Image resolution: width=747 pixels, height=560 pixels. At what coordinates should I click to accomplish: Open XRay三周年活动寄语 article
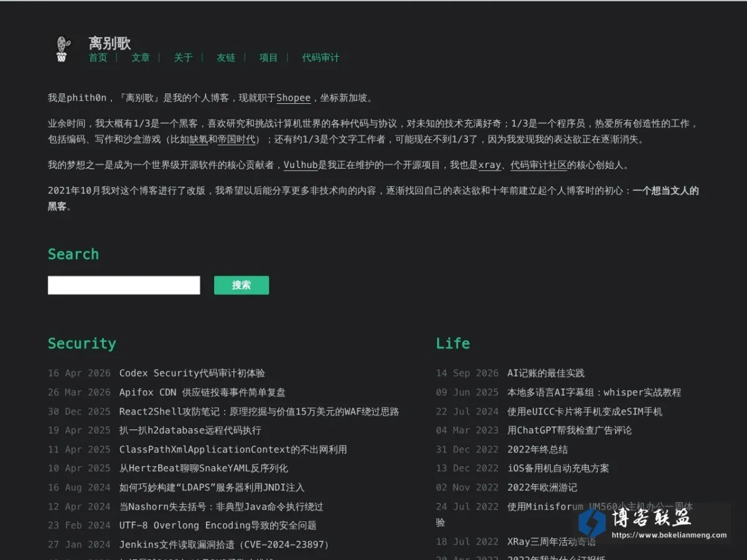(551, 542)
